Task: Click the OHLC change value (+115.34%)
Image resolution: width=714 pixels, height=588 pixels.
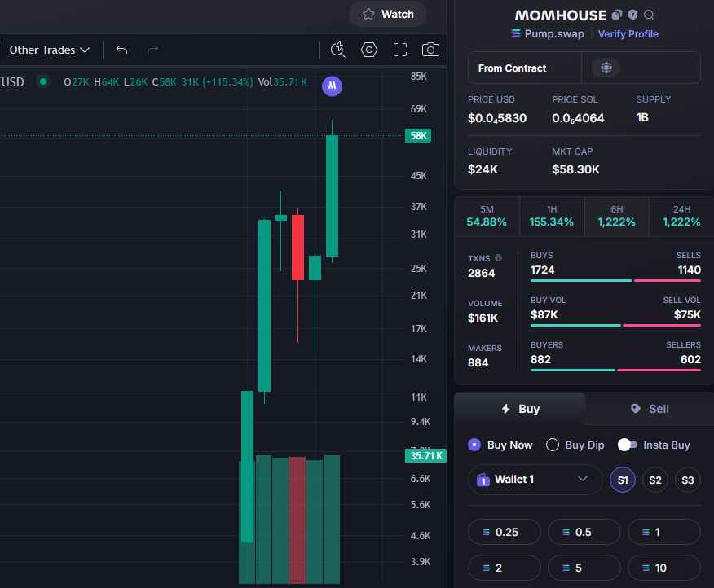Action: (x=227, y=82)
